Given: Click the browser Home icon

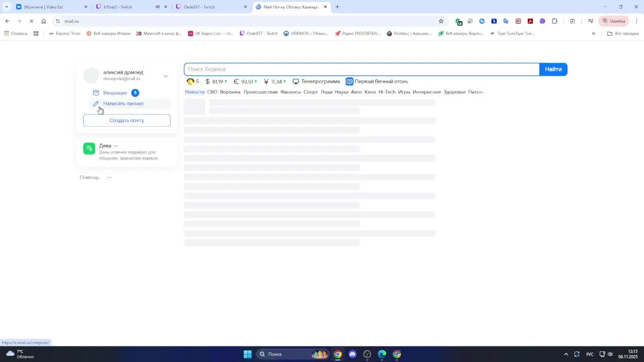Looking at the screenshot, I should coord(44,21).
